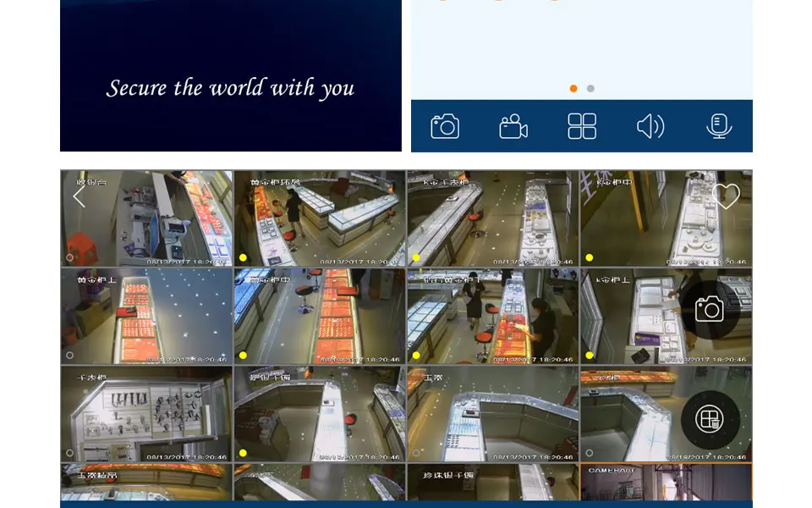Open the 收银台 cashier desk camera feed
This screenshot has height=508, width=812.
coord(146,218)
